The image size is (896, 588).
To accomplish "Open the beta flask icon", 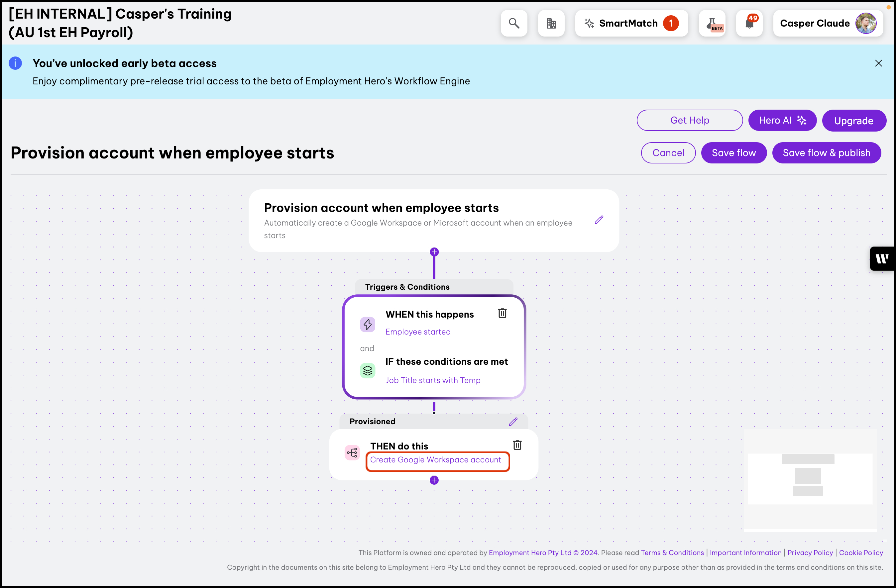I will [x=712, y=23].
